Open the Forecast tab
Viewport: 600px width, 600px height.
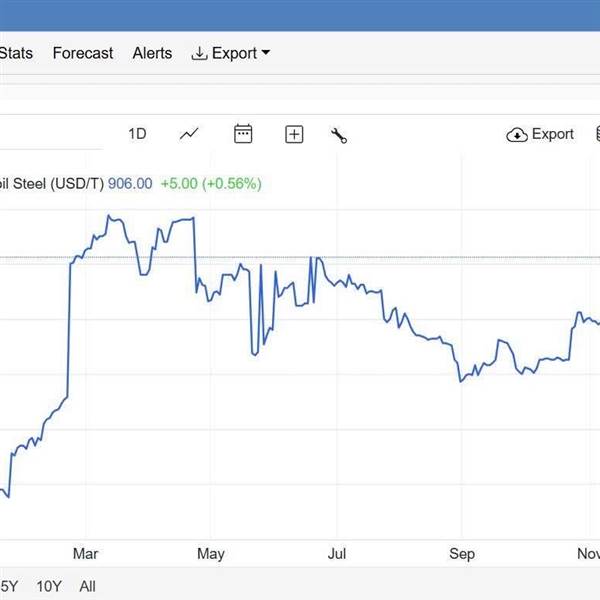coord(83,53)
